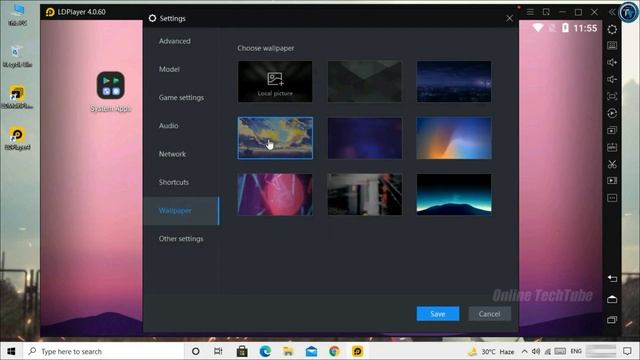
Task: Open the more options ellipsis icon in sidebar
Action: click(x=612, y=198)
